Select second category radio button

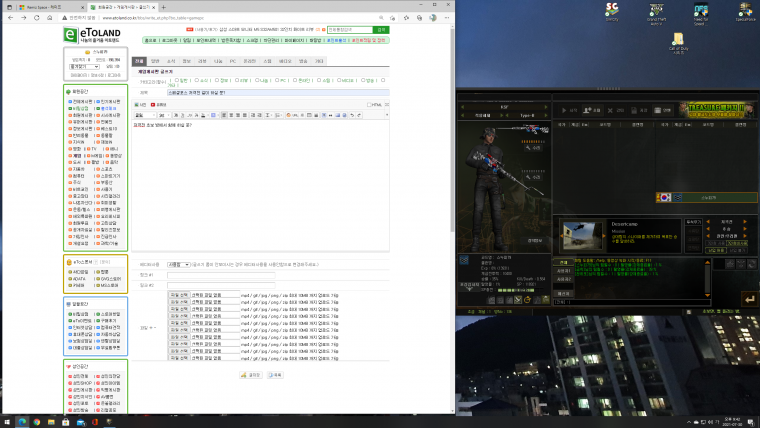[x=197, y=80]
